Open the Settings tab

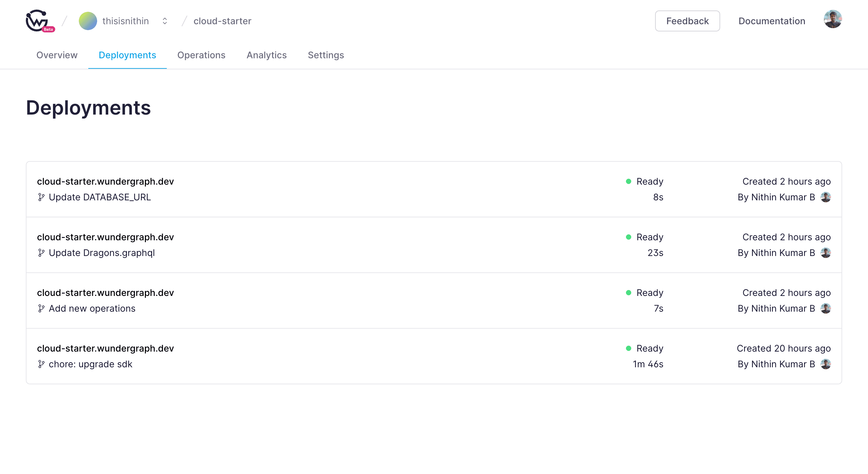[x=326, y=55]
